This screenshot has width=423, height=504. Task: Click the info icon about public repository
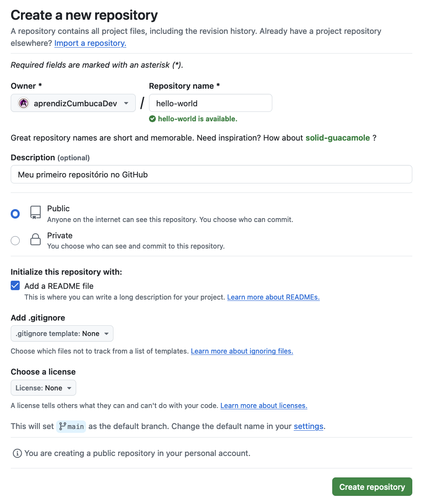click(x=17, y=453)
